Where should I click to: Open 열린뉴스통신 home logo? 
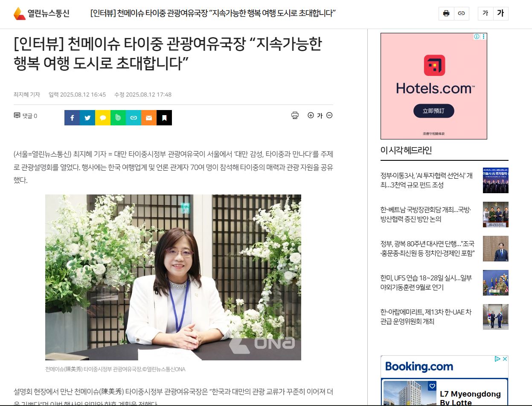[x=41, y=13]
